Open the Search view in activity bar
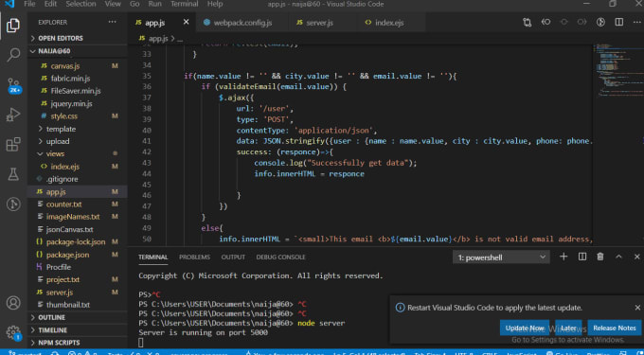644x355 pixels. (13, 54)
